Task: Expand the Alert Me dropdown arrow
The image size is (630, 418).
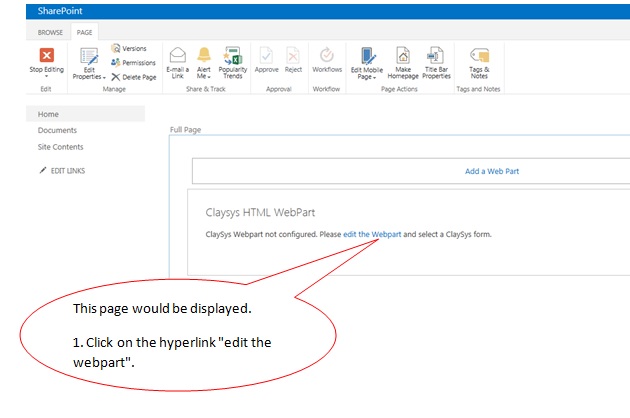Action: click(209, 77)
